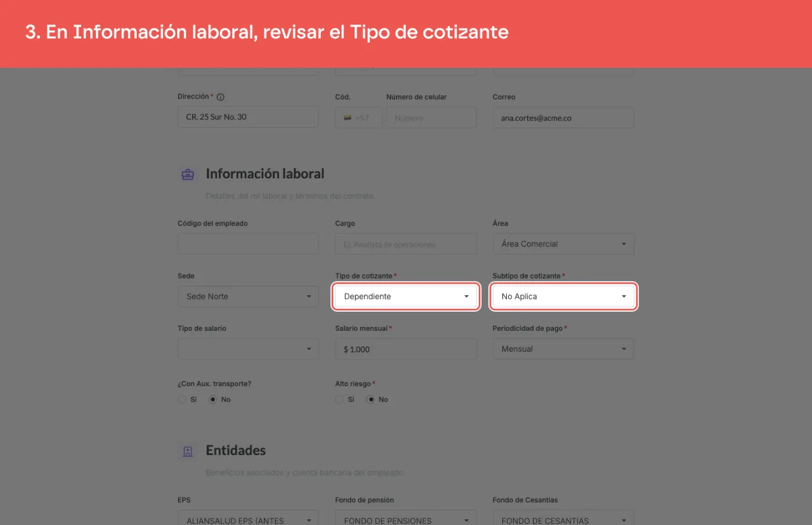Open the empty Tipo de salario dropdown
This screenshot has width=812, height=525.
pos(248,349)
